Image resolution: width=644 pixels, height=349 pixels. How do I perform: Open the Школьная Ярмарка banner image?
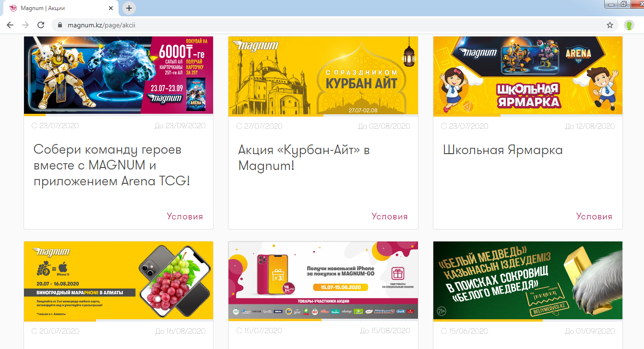tap(528, 75)
